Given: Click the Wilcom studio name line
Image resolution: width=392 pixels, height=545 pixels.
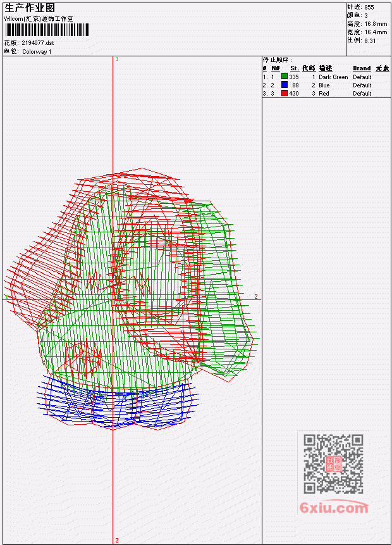Looking at the screenshot, I should click(x=38, y=19).
